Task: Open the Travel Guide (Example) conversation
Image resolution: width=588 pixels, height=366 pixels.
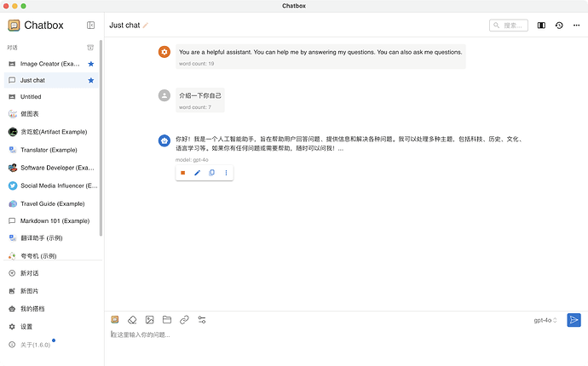Action: click(x=51, y=203)
